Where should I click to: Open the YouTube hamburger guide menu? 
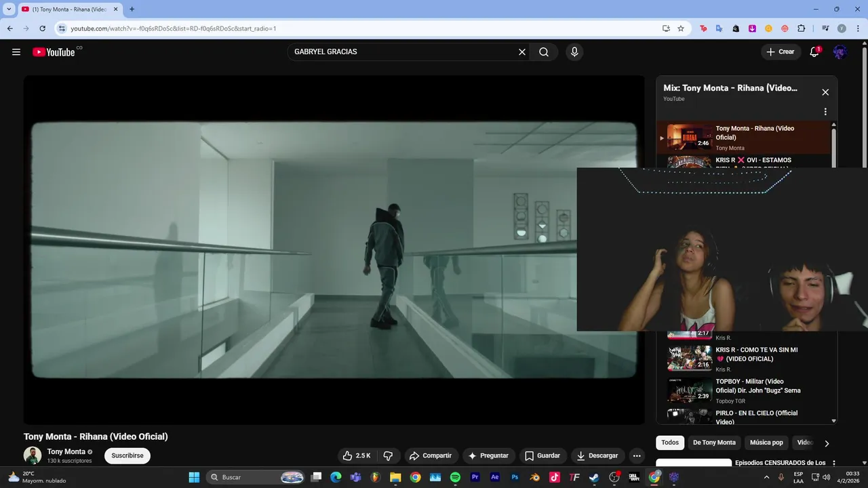[16, 52]
